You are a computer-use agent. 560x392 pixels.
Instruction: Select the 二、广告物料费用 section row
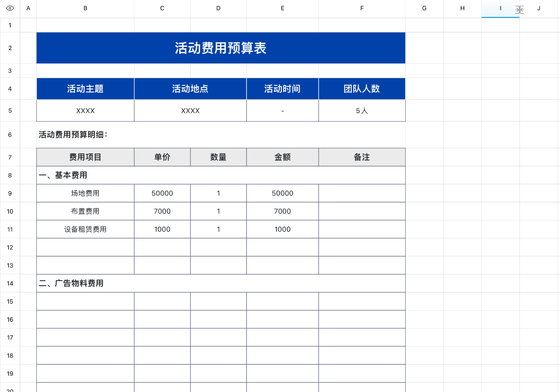(221, 284)
